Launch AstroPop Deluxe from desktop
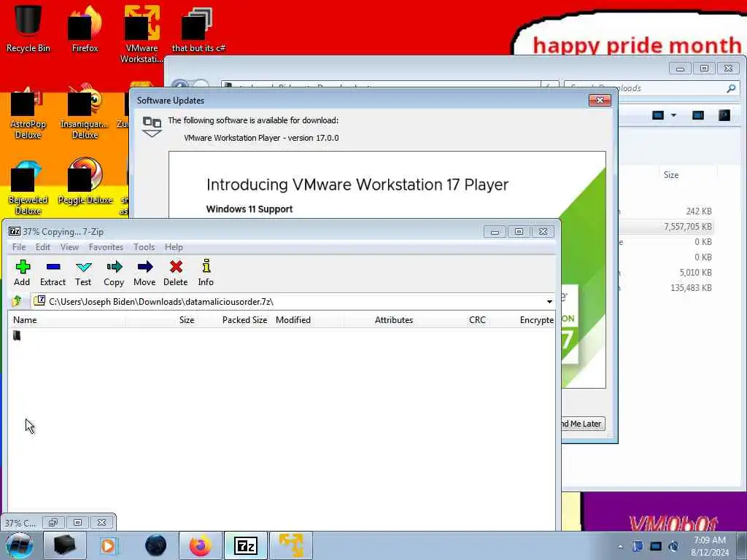Image resolution: width=747 pixels, height=560 pixels. [x=28, y=113]
